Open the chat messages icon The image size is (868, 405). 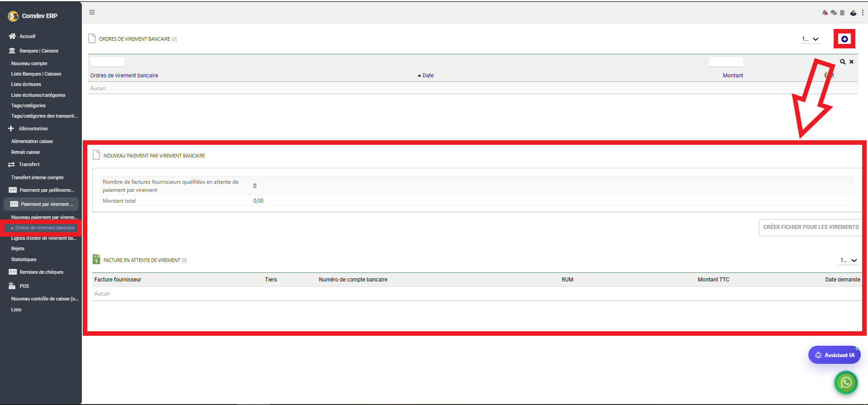point(834,13)
